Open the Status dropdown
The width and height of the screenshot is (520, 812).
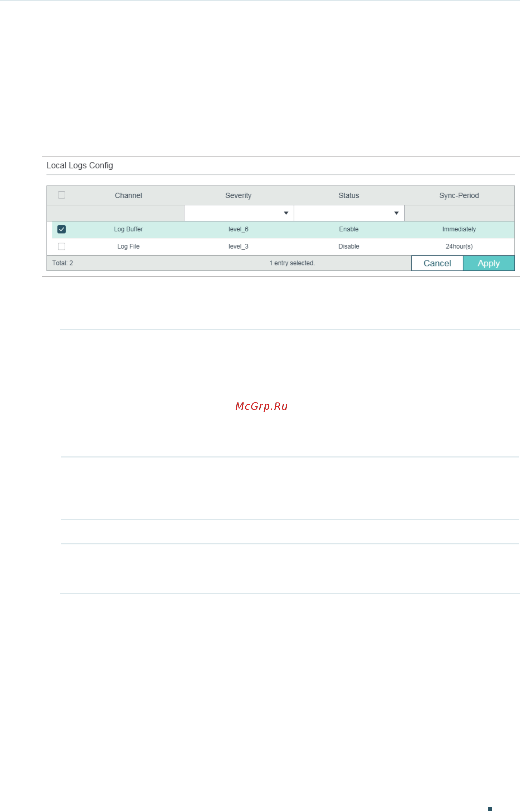click(349, 213)
